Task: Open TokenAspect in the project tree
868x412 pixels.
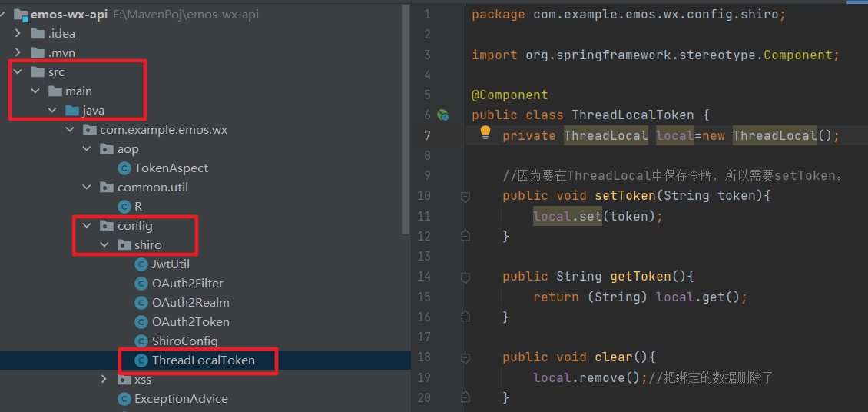Action: [x=171, y=168]
